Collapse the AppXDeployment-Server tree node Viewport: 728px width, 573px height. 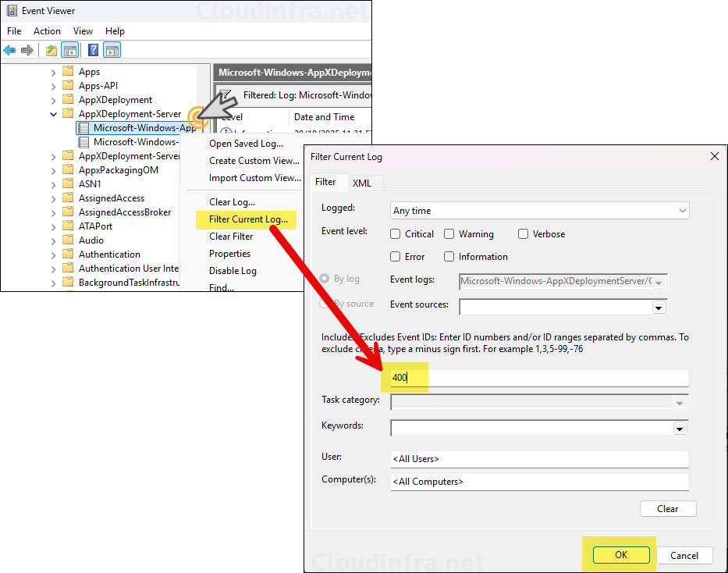coord(53,113)
